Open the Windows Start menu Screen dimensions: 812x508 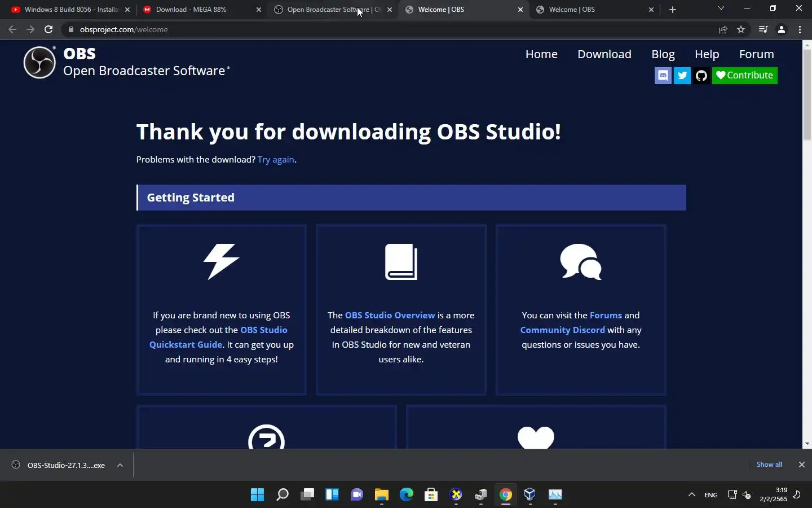click(x=258, y=495)
